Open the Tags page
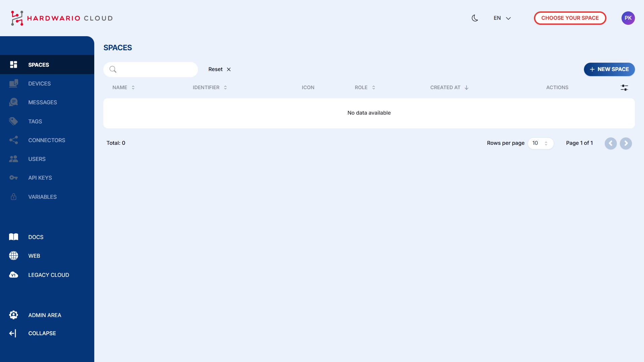Image resolution: width=644 pixels, height=362 pixels. coord(35,121)
